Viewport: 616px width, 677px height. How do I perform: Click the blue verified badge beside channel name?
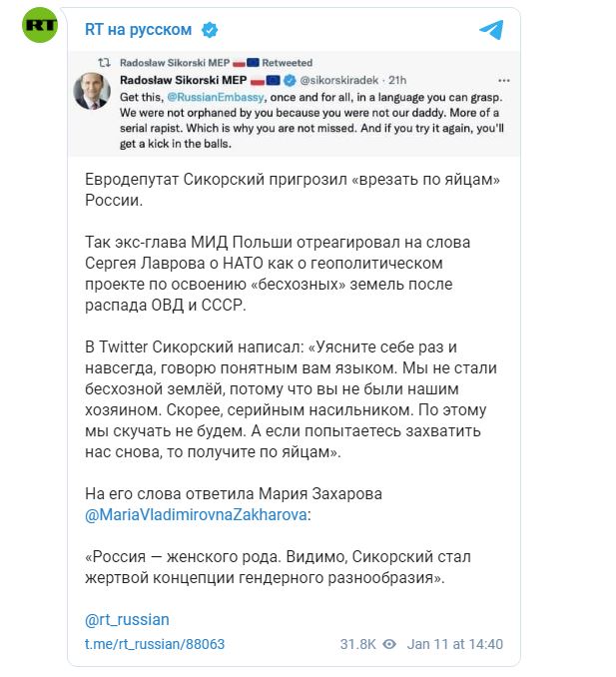coord(210,30)
